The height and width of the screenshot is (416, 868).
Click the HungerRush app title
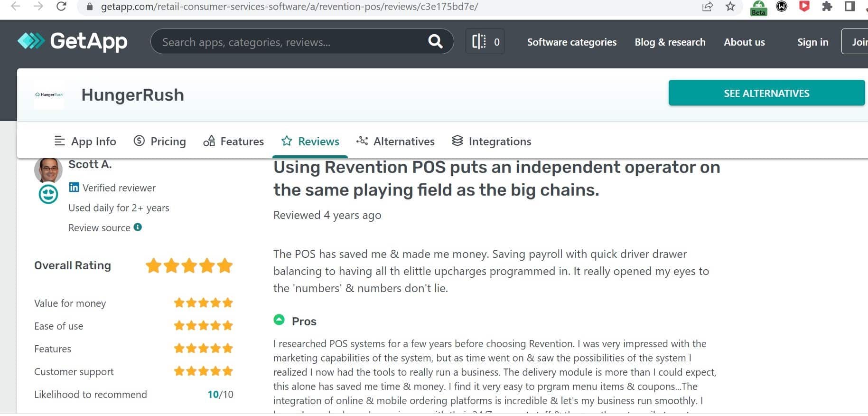click(132, 95)
